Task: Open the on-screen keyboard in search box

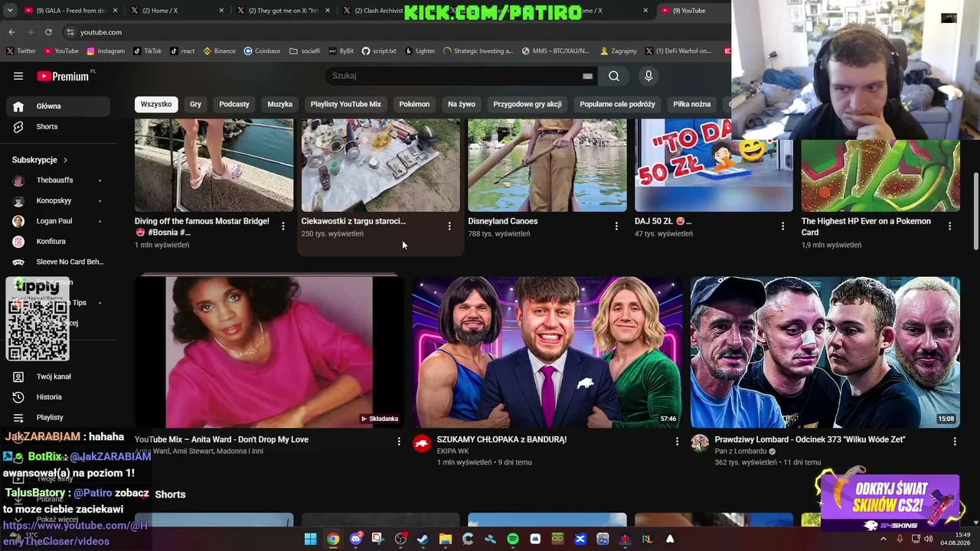Action: (x=587, y=76)
